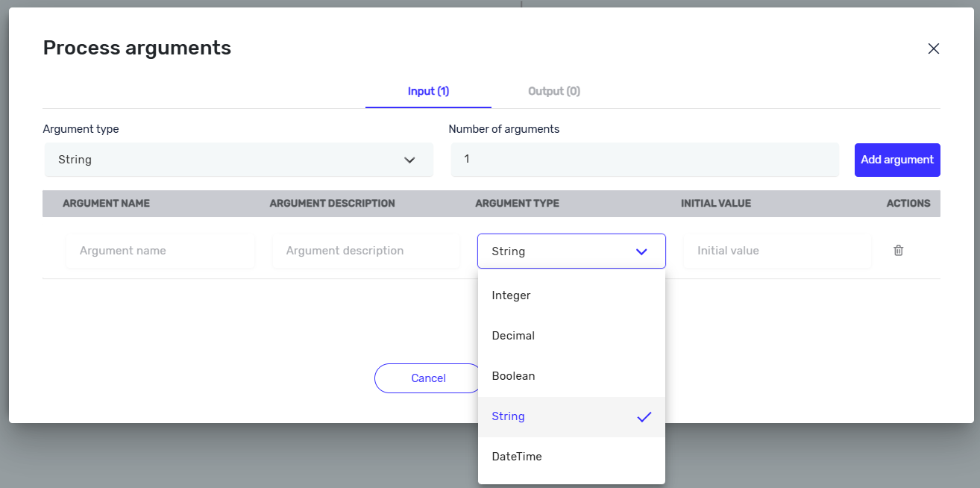
Task: Click the ARGUMENT NAME column header
Action: [x=106, y=203]
